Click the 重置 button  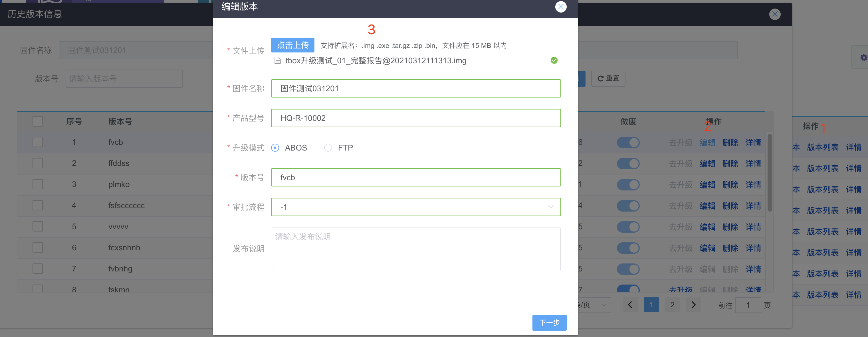pyautogui.click(x=608, y=78)
